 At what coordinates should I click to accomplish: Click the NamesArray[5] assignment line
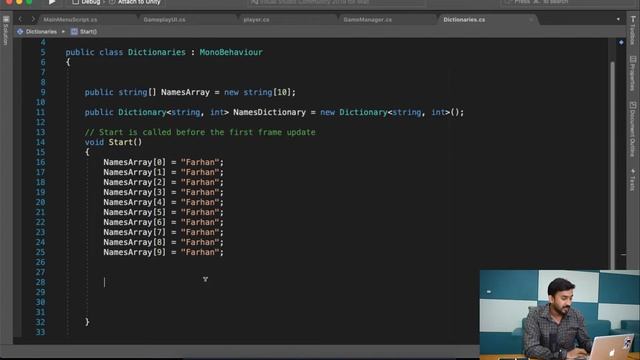click(x=163, y=212)
